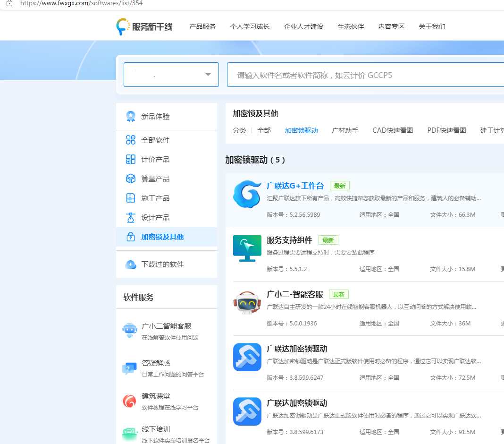Click the browser address bar URL
The height and width of the screenshot is (444, 504).
[81, 3]
